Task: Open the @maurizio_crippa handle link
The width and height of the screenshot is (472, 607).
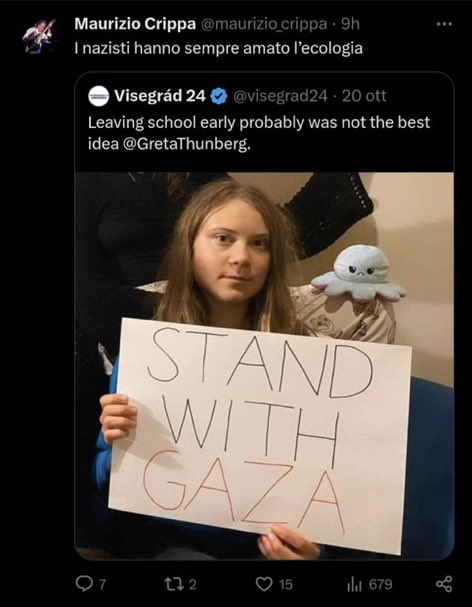Action: coord(264,24)
